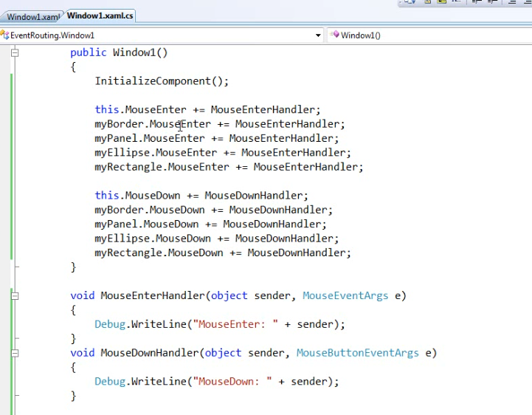Click the public keyword before Window1()

tap(89, 52)
